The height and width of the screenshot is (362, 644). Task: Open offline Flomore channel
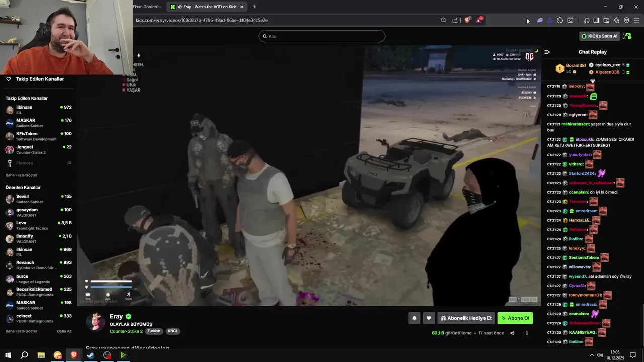point(39,163)
